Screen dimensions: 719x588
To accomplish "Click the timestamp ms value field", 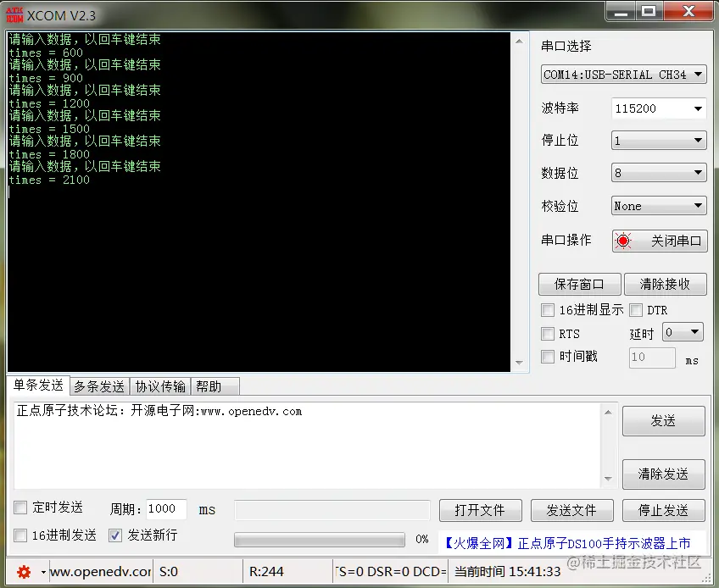I will [652, 357].
